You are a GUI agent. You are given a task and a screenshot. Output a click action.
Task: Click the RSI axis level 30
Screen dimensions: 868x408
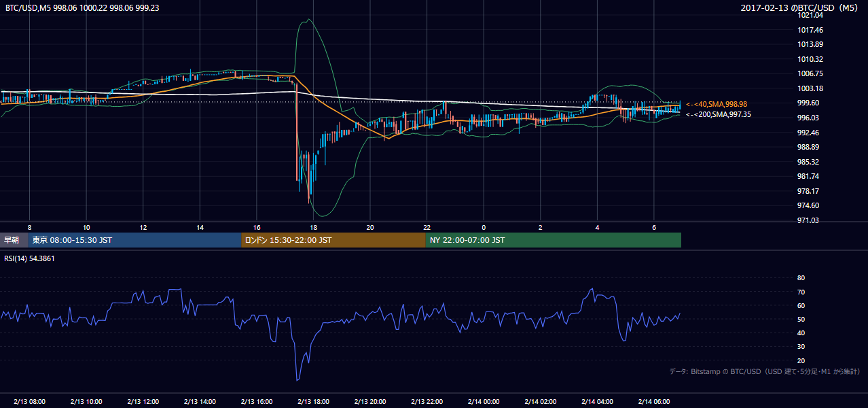pos(801,347)
